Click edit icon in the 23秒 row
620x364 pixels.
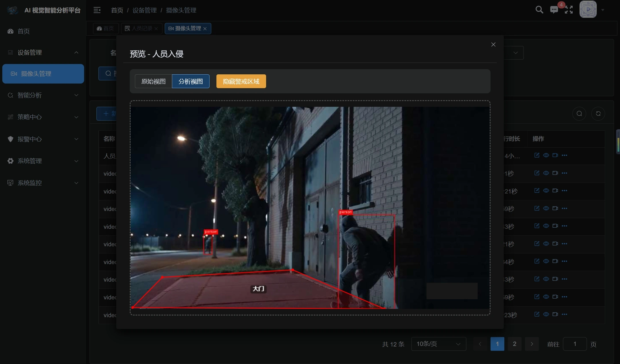pos(537,314)
